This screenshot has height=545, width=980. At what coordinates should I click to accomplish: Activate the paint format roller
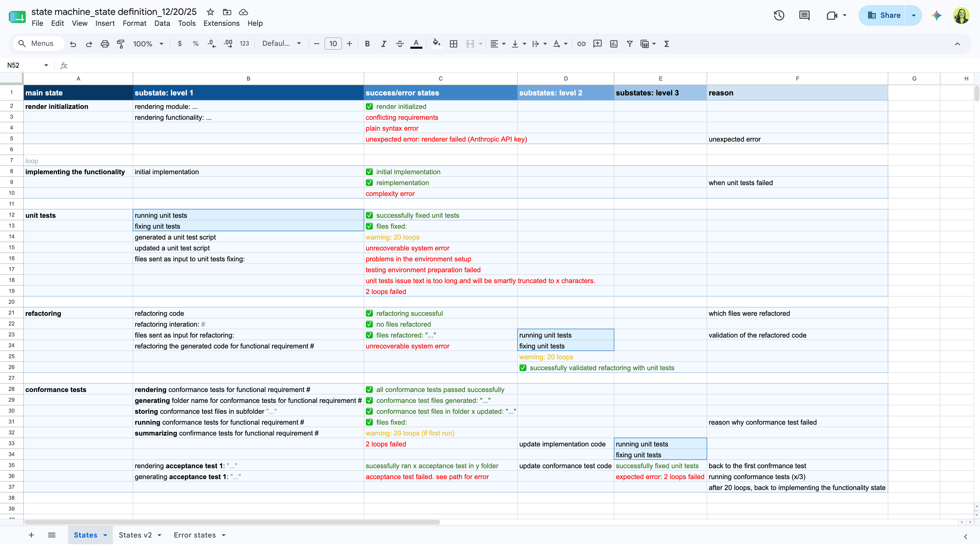(121, 44)
